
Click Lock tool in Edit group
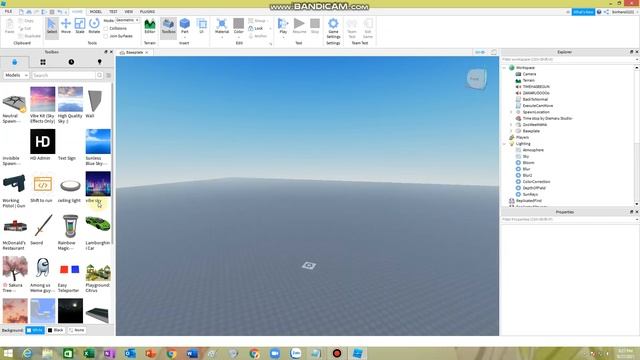pos(256,28)
